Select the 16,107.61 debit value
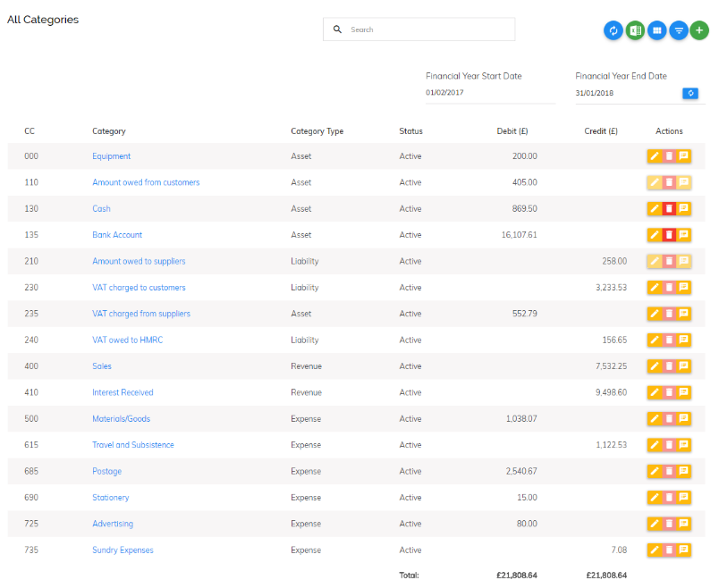 pos(519,235)
